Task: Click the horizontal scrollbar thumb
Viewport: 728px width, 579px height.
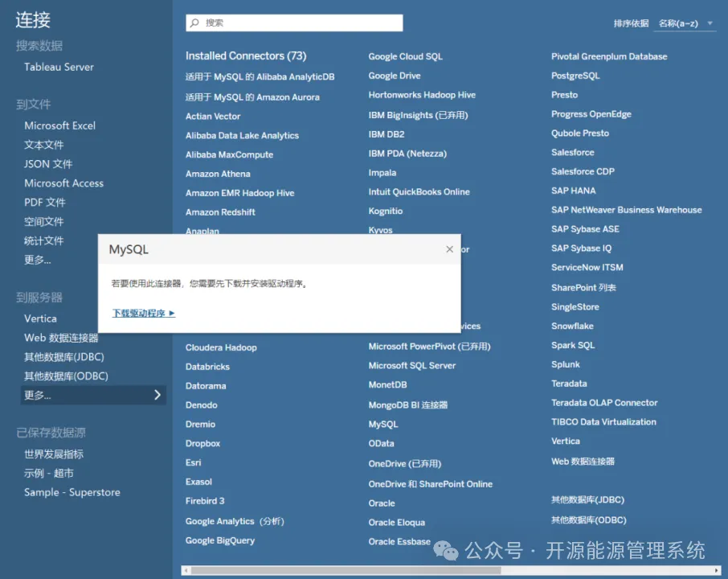Action: pyautogui.click(x=346, y=570)
